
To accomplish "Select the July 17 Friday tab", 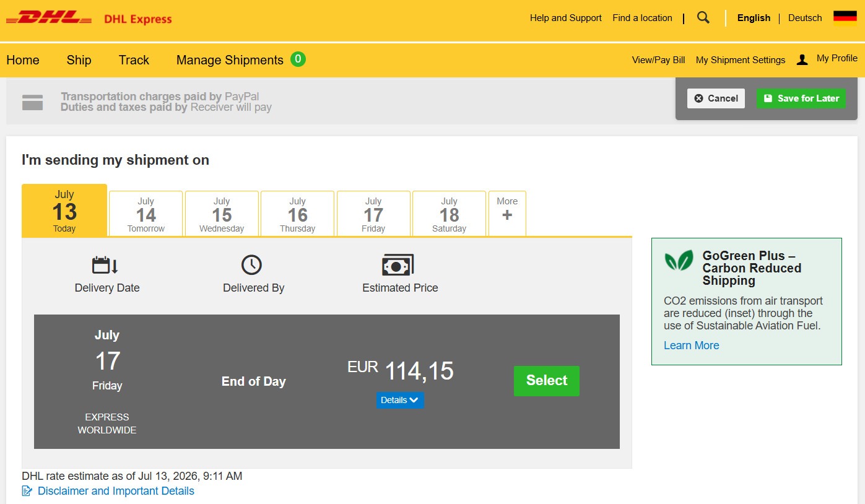I will [x=373, y=214].
